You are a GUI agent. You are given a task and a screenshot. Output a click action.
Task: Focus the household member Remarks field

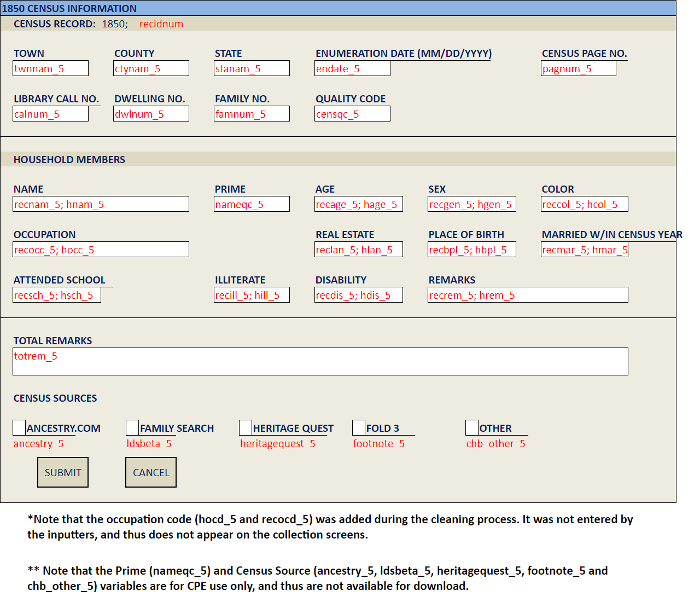(x=528, y=295)
